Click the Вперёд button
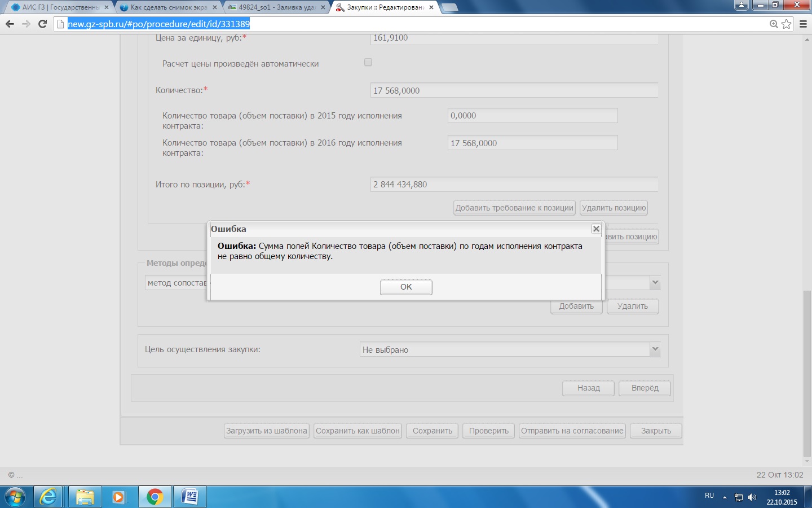812x508 pixels. (645, 388)
